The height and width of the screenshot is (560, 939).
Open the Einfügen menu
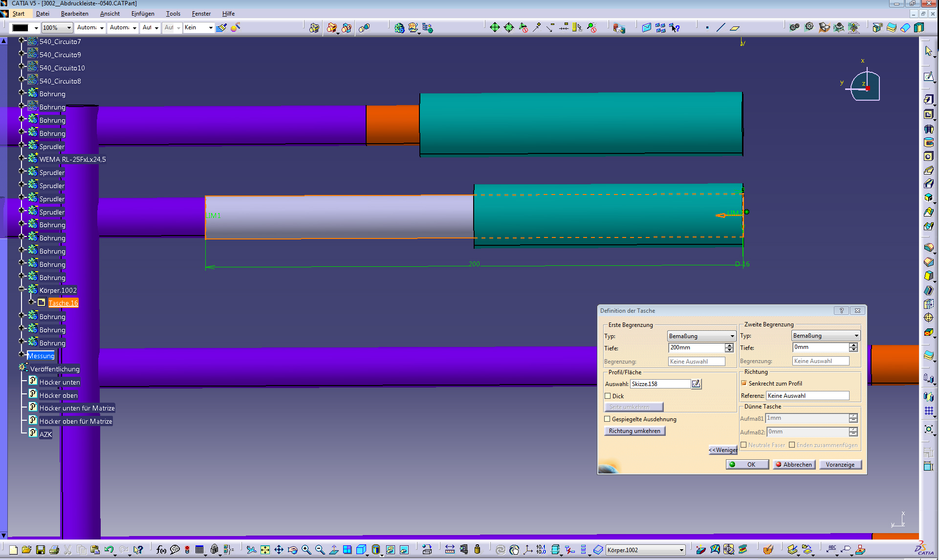pos(143,14)
